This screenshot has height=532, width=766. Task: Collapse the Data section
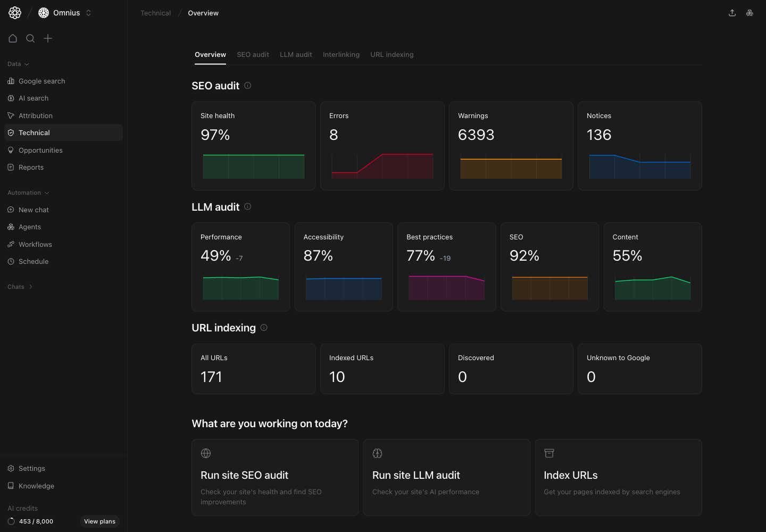(18, 64)
